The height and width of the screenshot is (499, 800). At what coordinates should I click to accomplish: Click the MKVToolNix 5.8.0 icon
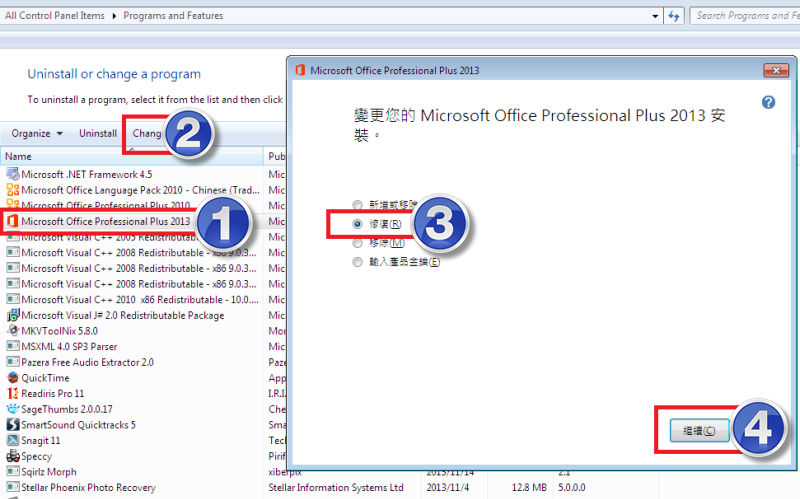(x=13, y=331)
